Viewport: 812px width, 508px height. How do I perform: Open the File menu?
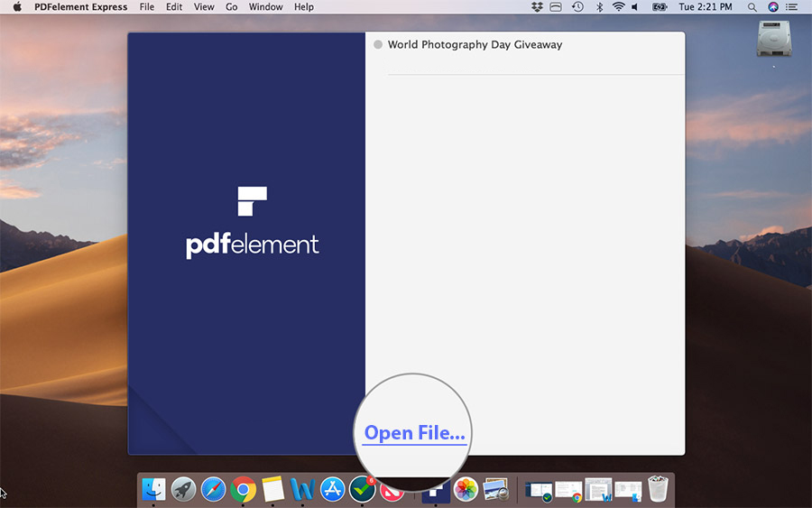(x=146, y=6)
